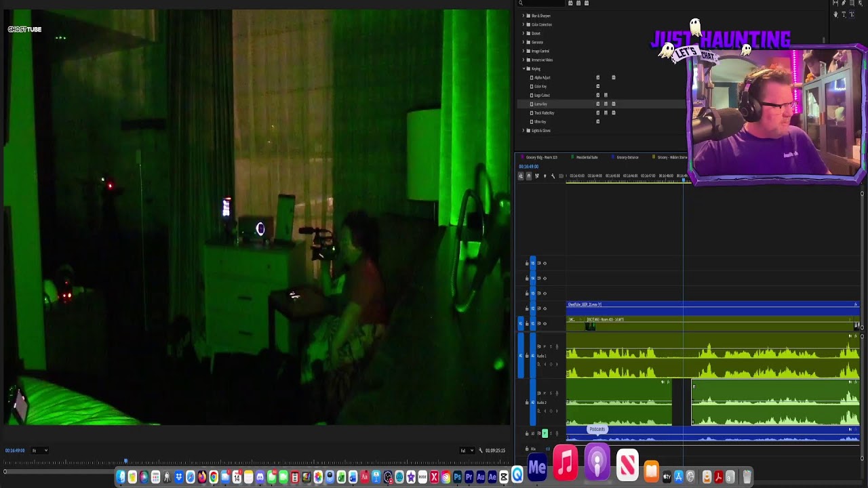The image size is (868, 488).
Task: Open the Trash in the Dock
Action: 747,477
